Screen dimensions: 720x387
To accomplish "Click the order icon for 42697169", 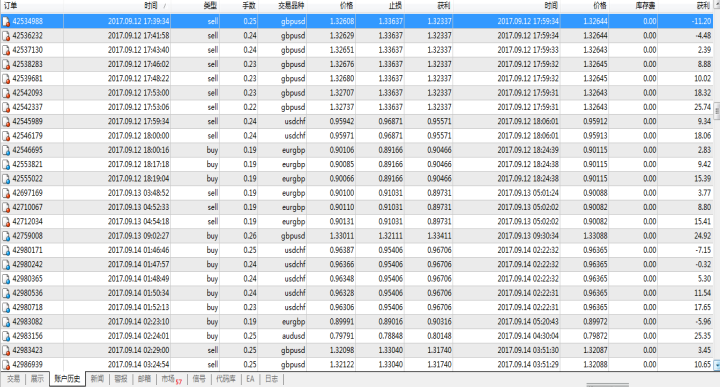I will point(6,193).
